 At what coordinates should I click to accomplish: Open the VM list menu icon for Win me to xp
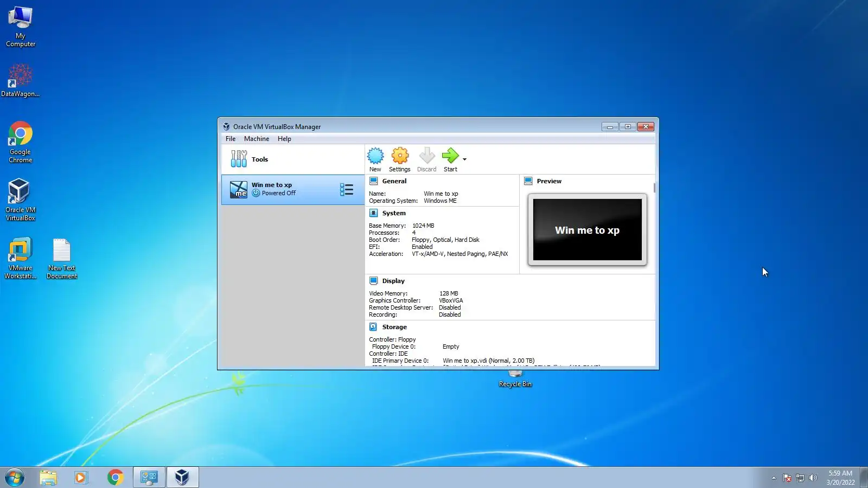coord(346,189)
